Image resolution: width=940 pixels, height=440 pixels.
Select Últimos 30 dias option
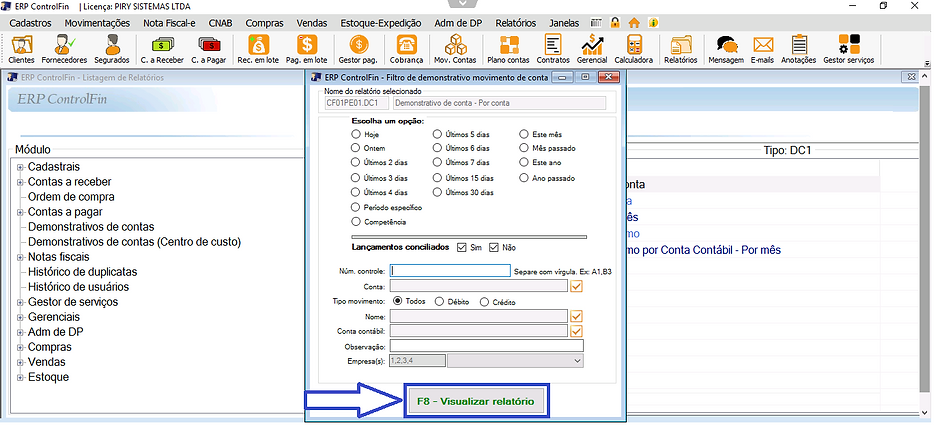(437, 192)
